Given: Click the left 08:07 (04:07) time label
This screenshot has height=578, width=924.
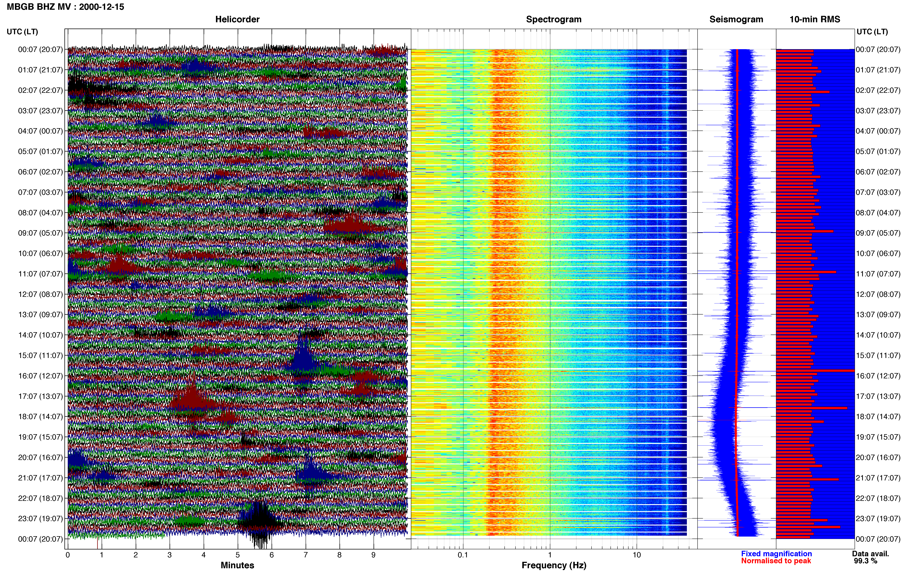Looking at the screenshot, I should click(41, 212).
